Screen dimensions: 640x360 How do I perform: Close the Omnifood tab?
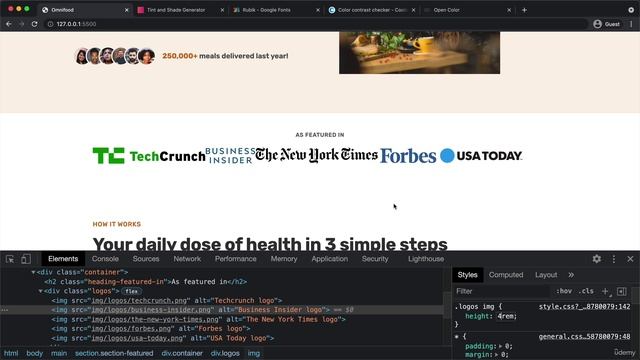127,10
